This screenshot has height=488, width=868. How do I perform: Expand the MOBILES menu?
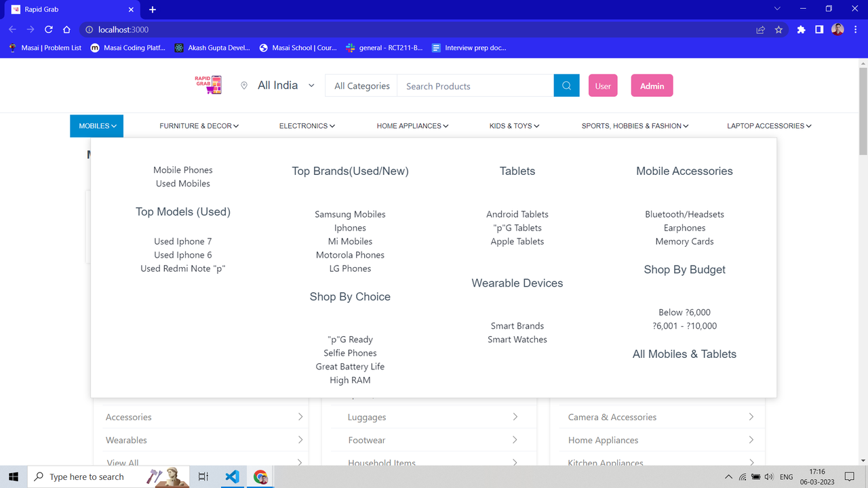click(97, 126)
